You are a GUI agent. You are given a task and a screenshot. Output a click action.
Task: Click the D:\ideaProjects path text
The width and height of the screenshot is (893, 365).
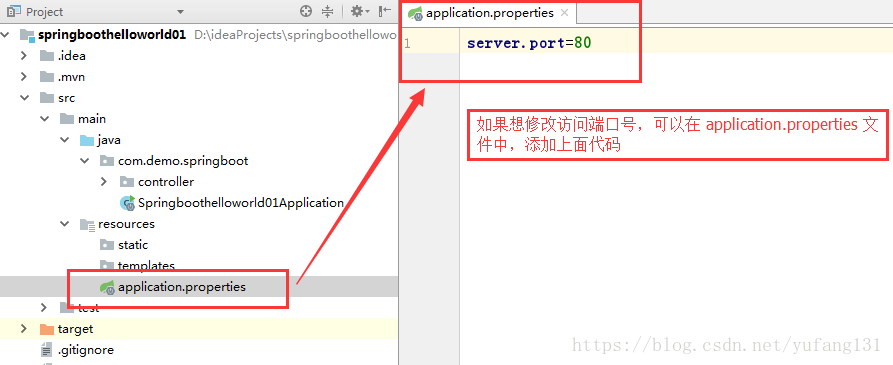[295, 35]
